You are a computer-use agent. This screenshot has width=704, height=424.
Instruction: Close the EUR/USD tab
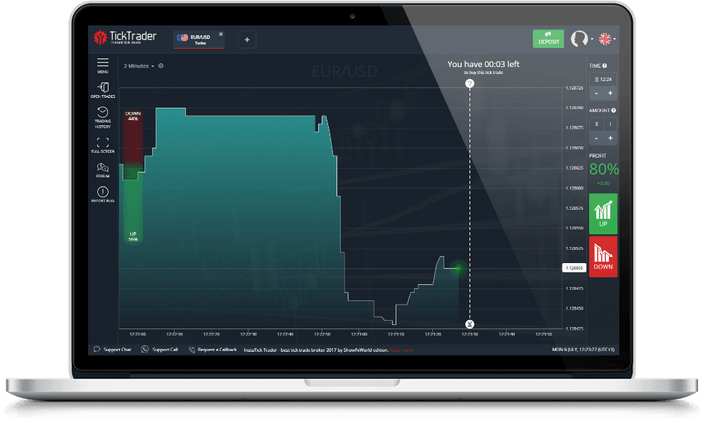221,34
